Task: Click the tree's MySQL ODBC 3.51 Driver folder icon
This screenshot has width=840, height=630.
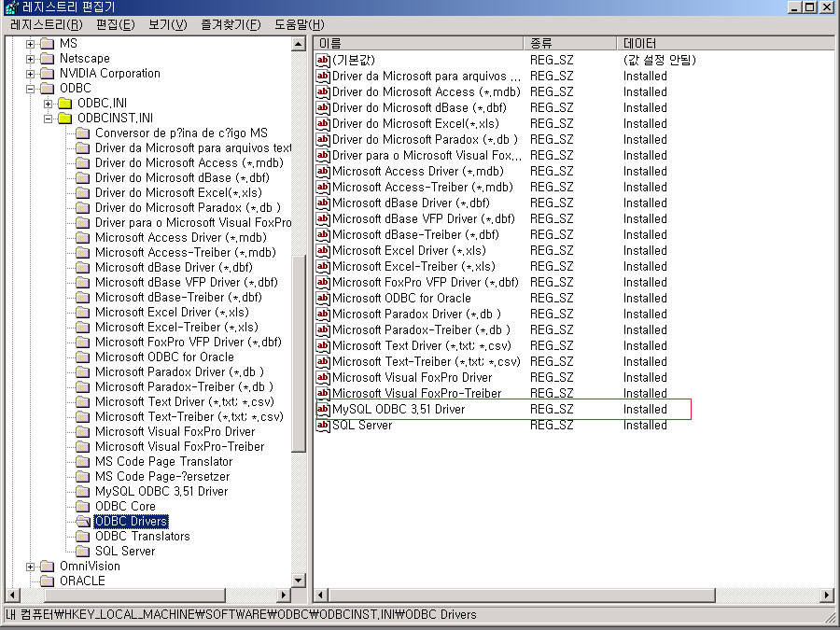Action: coord(83,491)
